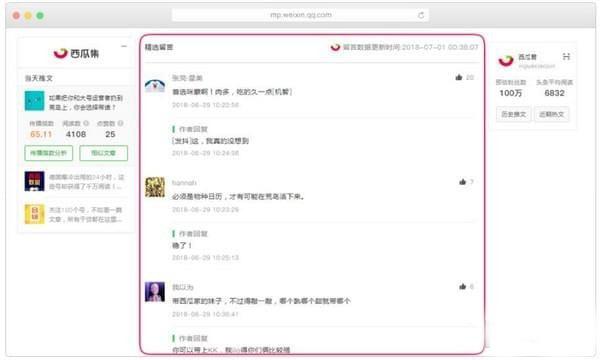Like hannah's comment via the thumbs-up icon
The height and width of the screenshot is (360, 600).
463,182
